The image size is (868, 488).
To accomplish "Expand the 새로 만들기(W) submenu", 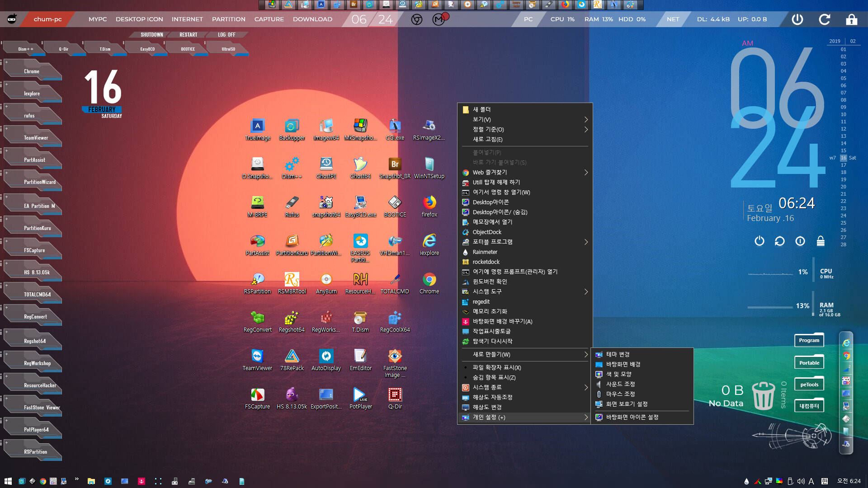I will pos(524,354).
